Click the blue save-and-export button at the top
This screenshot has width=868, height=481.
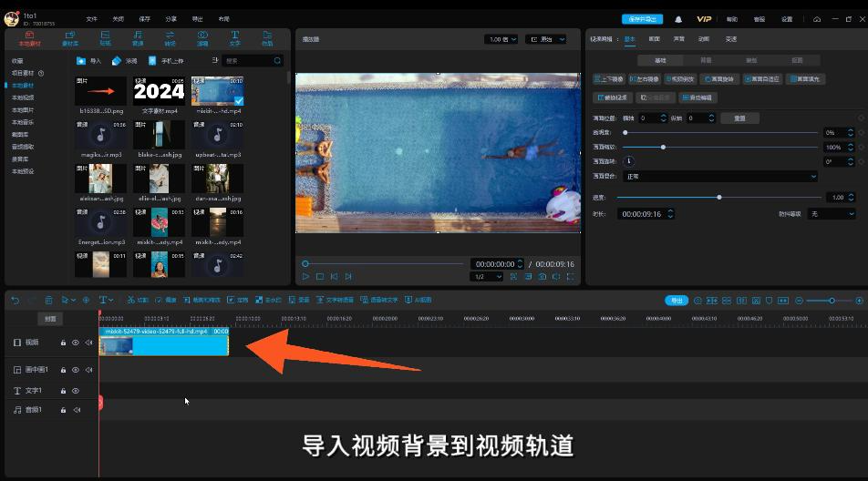point(642,19)
